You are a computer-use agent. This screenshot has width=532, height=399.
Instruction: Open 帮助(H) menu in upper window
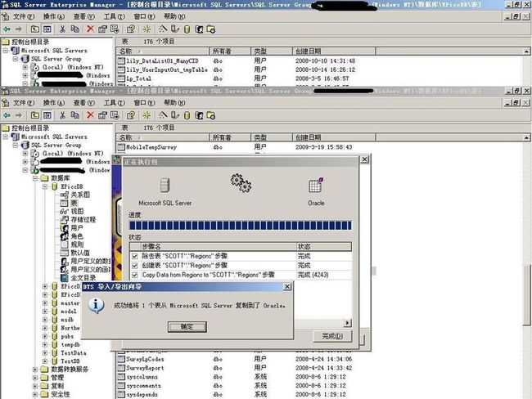[174, 16]
